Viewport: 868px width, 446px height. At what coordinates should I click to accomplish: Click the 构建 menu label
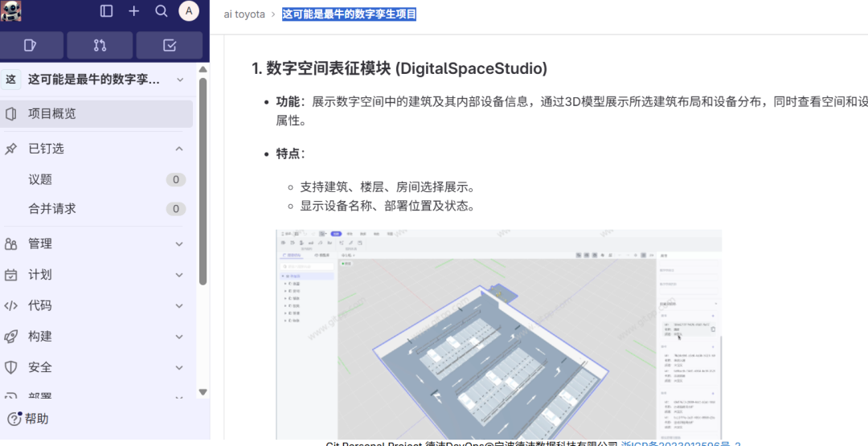[x=40, y=337]
